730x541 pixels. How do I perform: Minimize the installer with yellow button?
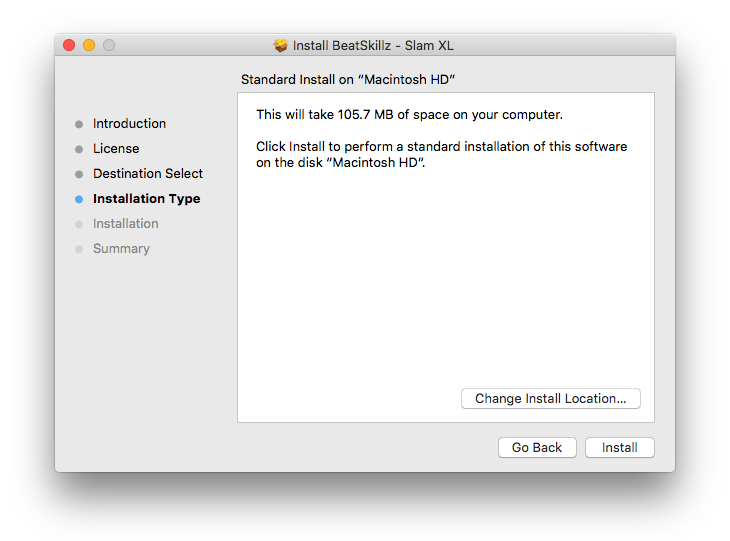tap(89, 45)
